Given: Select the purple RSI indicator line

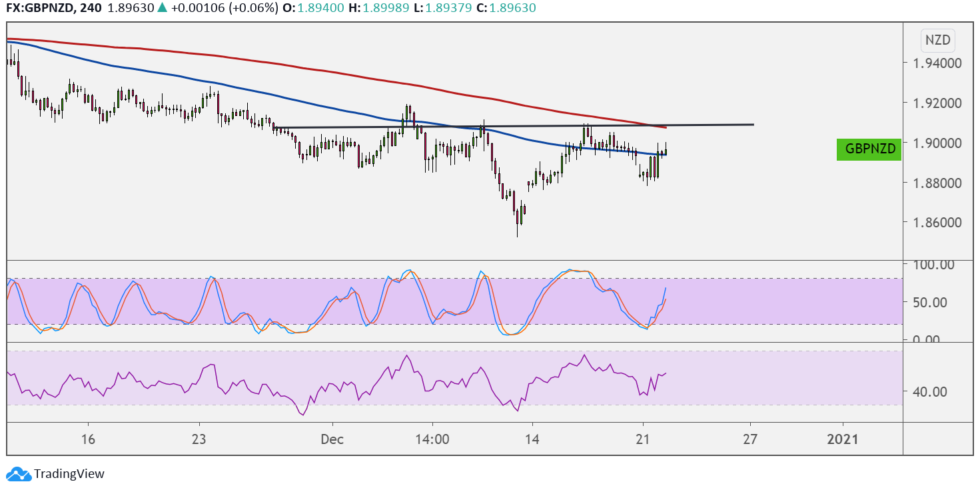Looking at the screenshot, I should [x=336, y=385].
